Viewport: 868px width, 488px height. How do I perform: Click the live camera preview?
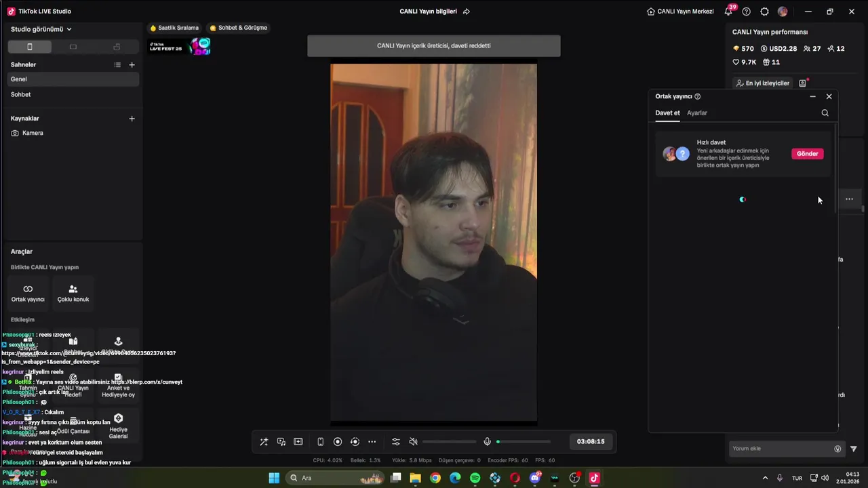click(x=433, y=243)
